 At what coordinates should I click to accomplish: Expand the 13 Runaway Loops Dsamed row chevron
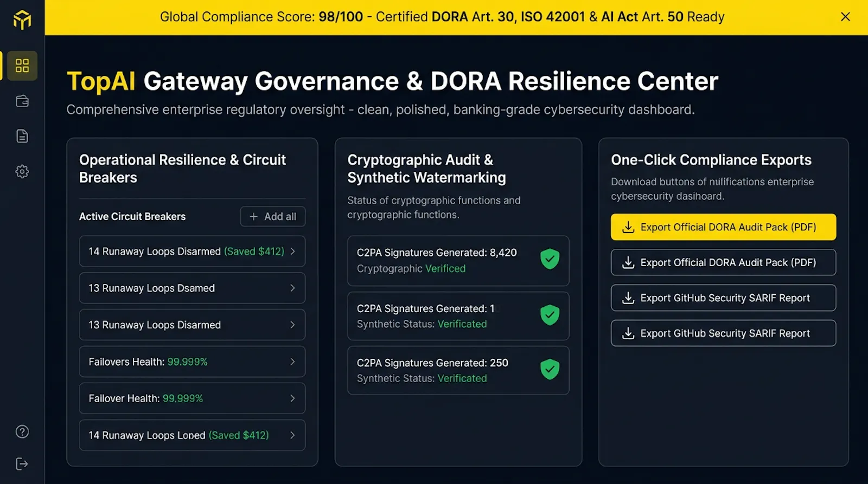[x=292, y=288]
